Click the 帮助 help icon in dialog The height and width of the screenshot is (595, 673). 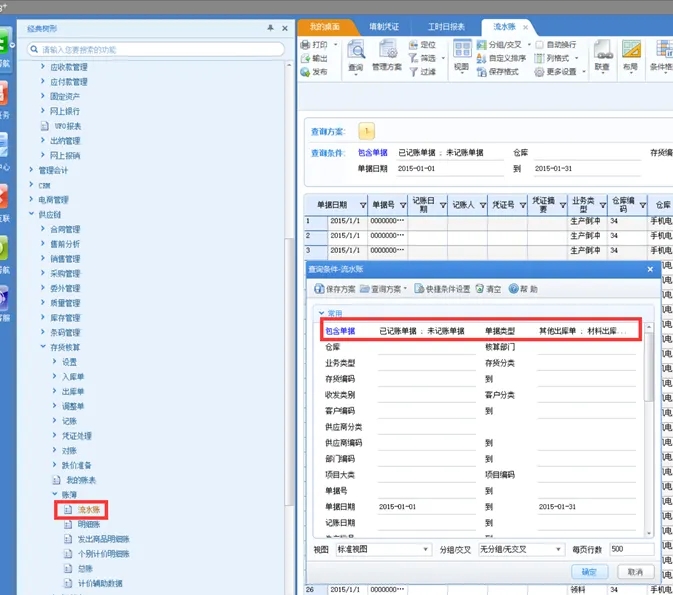tap(523, 289)
